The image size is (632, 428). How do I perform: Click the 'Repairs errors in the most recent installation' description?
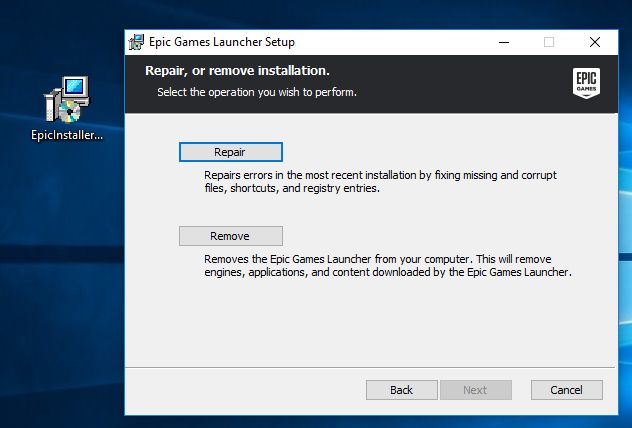coord(380,182)
